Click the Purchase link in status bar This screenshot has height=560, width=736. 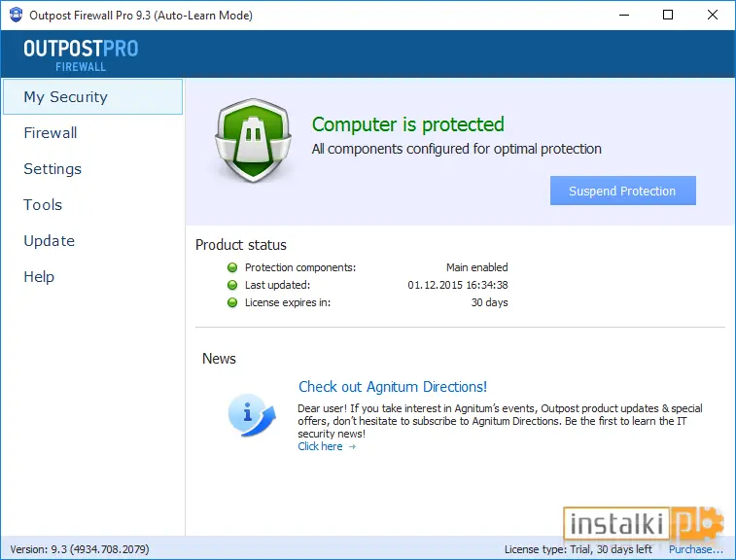point(695,549)
